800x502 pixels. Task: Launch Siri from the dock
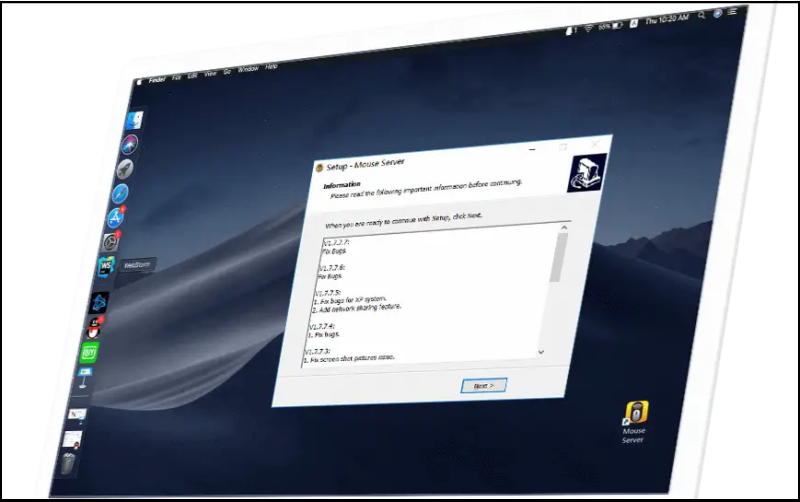coord(130,144)
